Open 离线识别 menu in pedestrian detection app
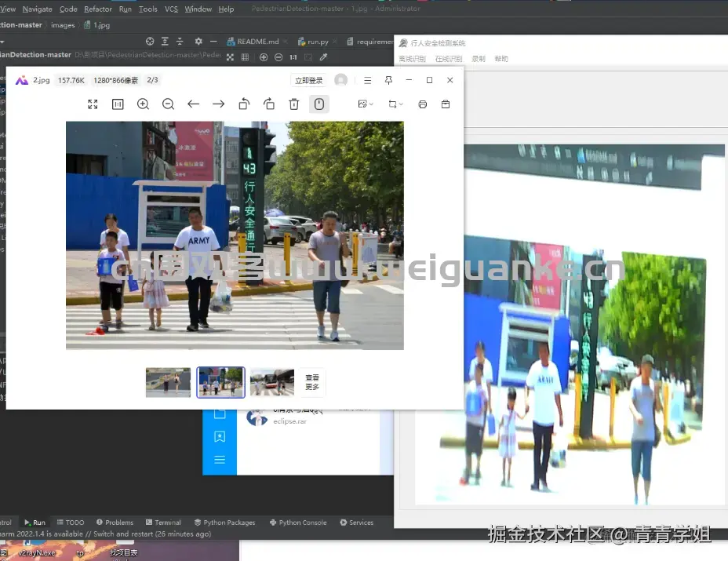Screen dimensions: 728x561 [413, 59]
